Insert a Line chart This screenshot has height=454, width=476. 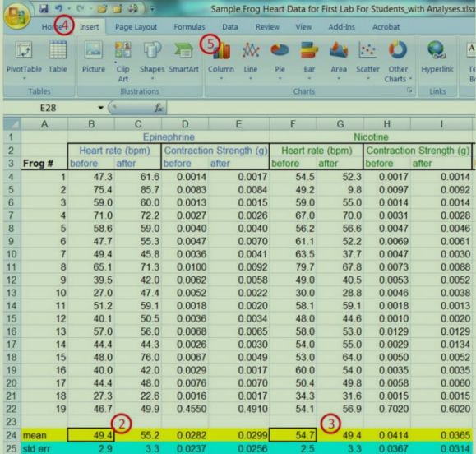[x=251, y=61]
